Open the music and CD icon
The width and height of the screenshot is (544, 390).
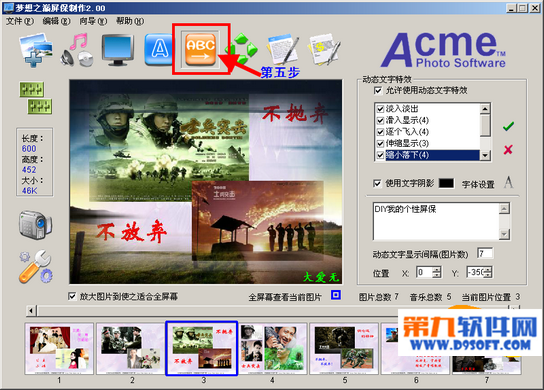click(77, 50)
